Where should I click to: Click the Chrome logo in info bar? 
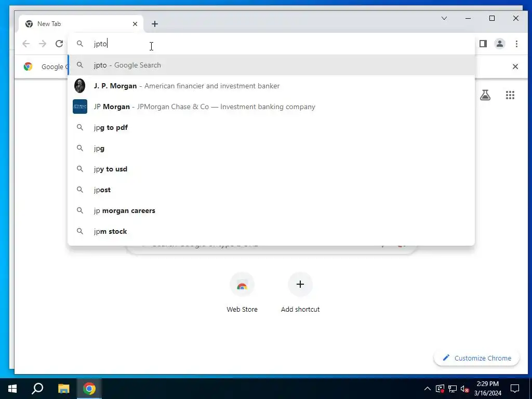[28, 66]
